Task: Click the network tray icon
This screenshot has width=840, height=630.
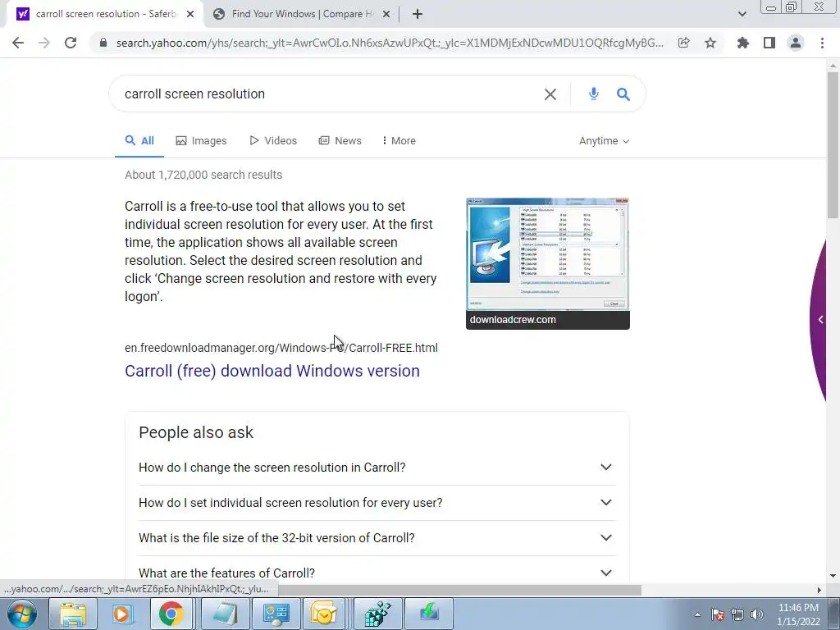Action: [x=737, y=614]
